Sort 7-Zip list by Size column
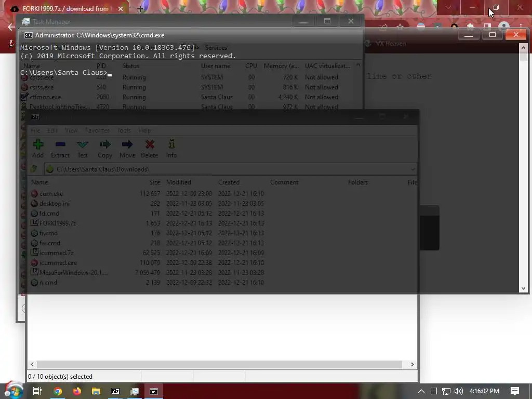This screenshot has height=399, width=532. pyautogui.click(x=155, y=182)
